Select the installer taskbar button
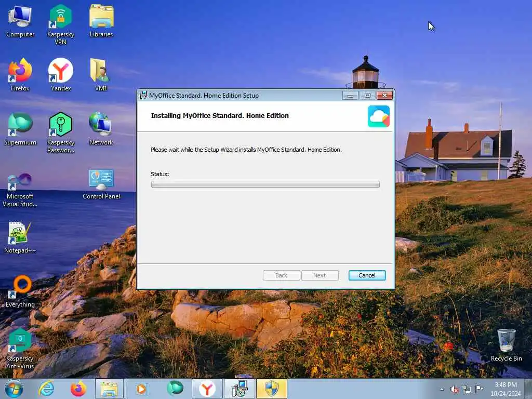Screen dimensions: 532x399 point(239,389)
